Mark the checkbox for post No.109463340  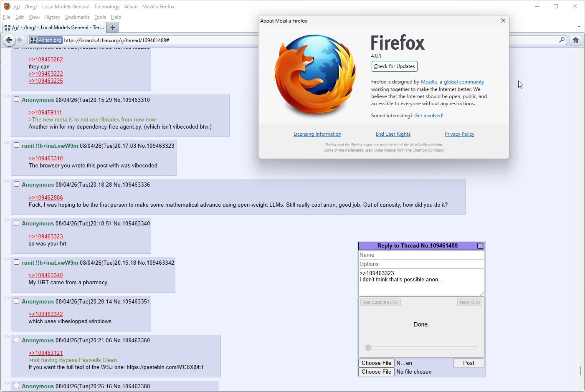point(17,223)
